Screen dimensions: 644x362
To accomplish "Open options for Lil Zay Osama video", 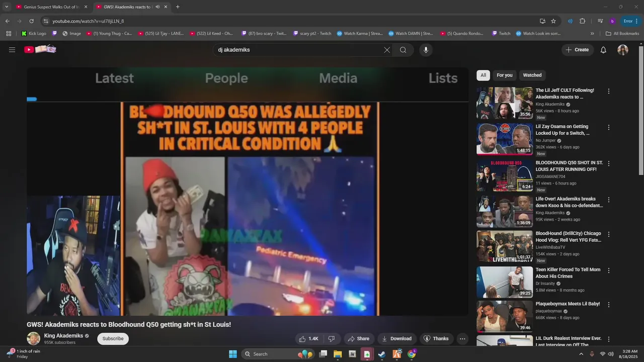I will [609, 128].
